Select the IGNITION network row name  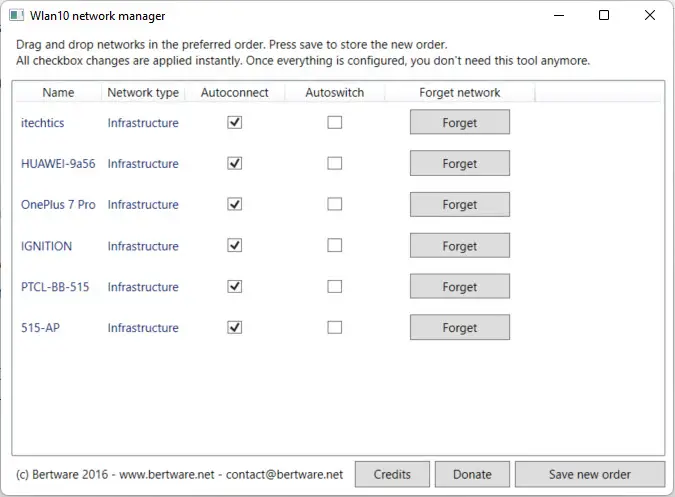[46, 246]
